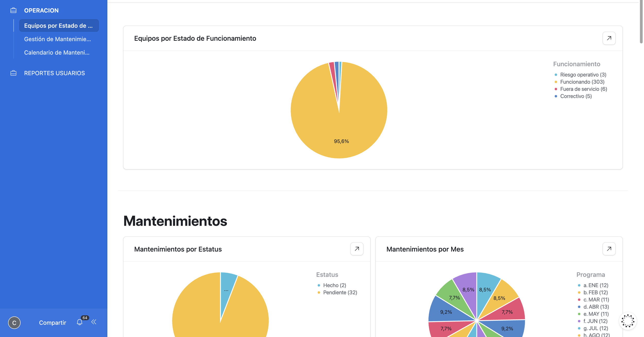Click the Estatus legend title
644x337 pixels.
[x=327, y=275]
